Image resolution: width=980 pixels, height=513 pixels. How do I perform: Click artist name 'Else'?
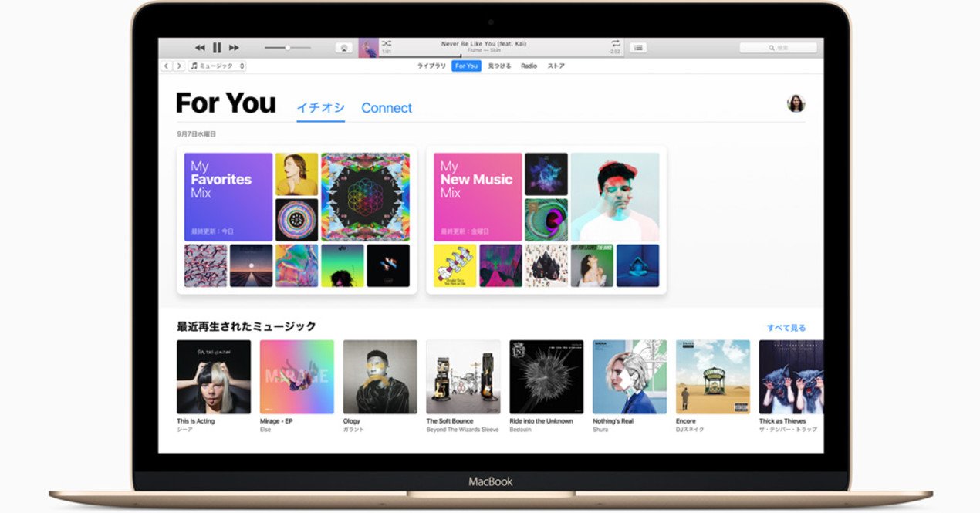tap(265, 430)
